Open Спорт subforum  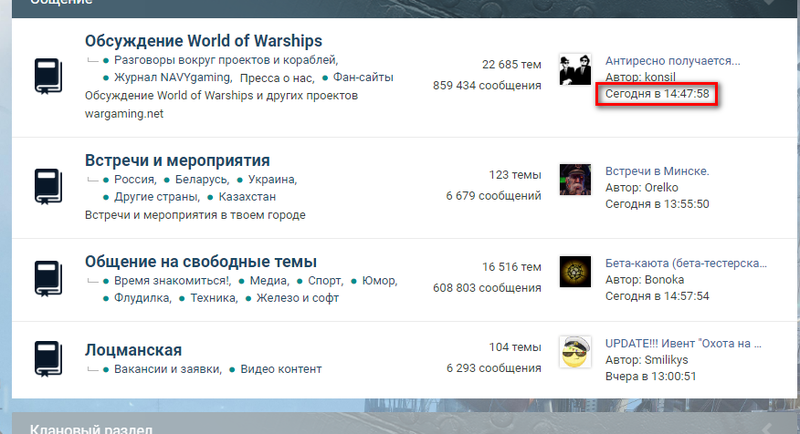click(326, 281)
